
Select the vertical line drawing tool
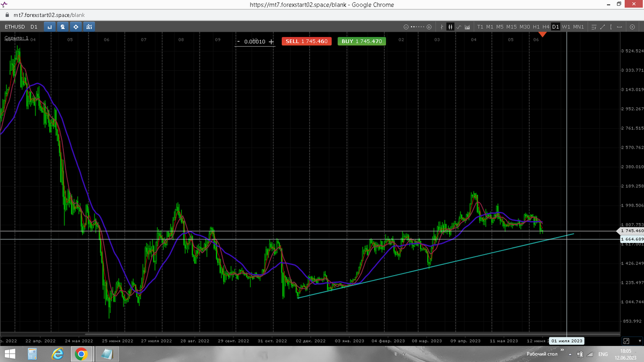click(611, 27)
